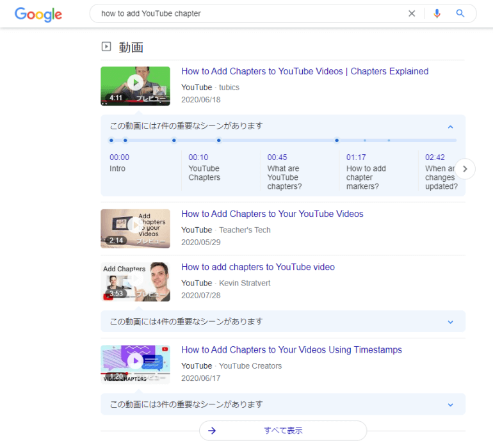Screen dimensions: 493x448
Task: Jump to 00:10 YouTube Chapters moment
Action: coord(204,167)
